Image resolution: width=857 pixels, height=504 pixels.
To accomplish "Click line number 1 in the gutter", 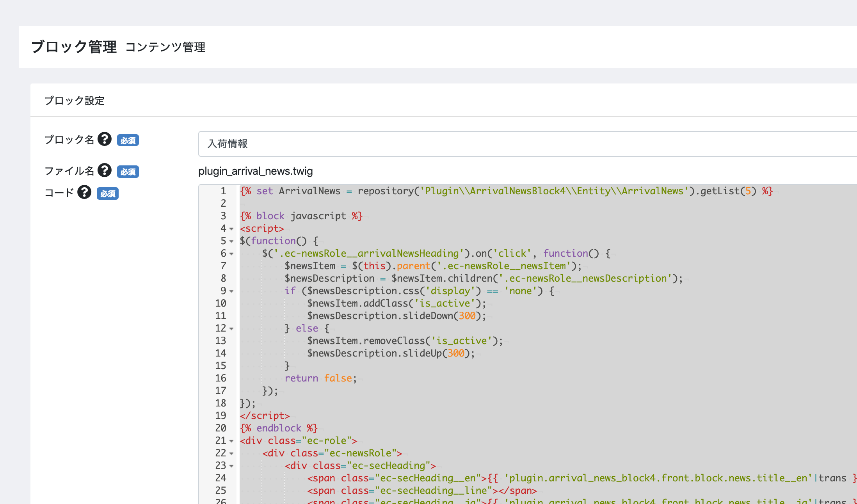I will tap(223, 191).
